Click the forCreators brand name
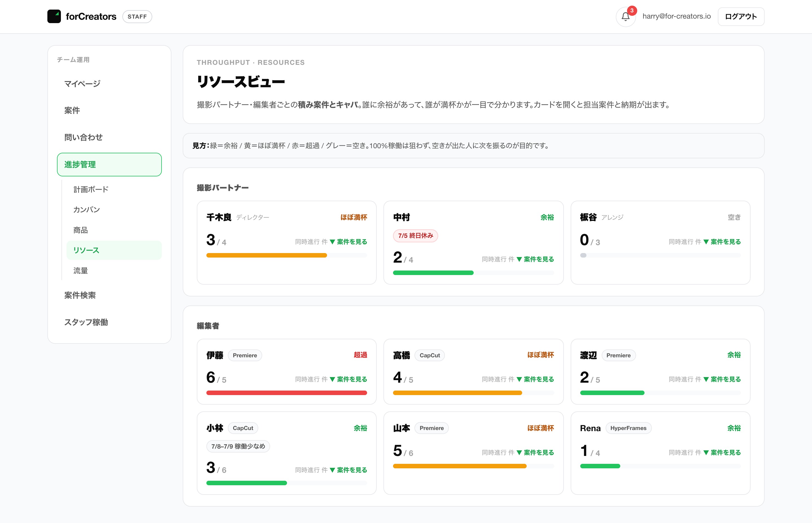The height and width of the screenshot is (523, 812). (x=91, y=16)
